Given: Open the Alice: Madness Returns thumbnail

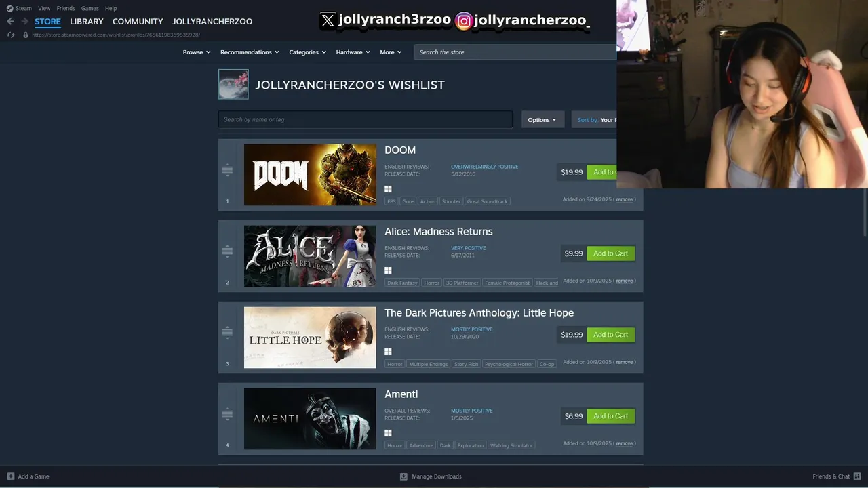Looking at the screenshot, I should coord(310,256).
